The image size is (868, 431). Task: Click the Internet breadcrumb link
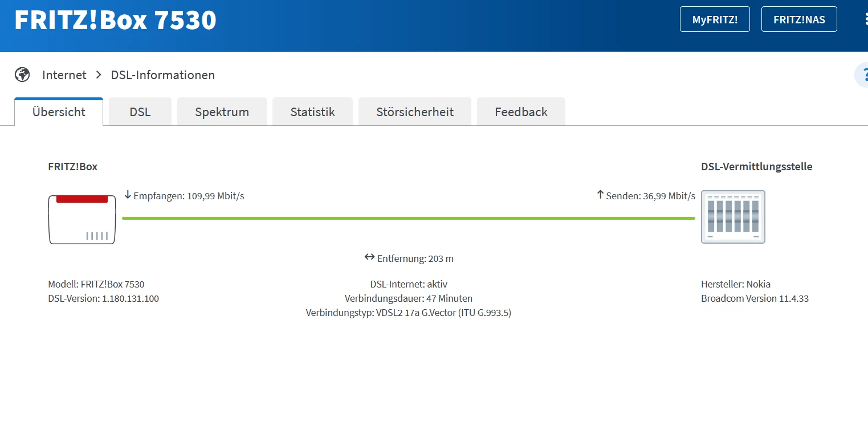click(64, 75)
